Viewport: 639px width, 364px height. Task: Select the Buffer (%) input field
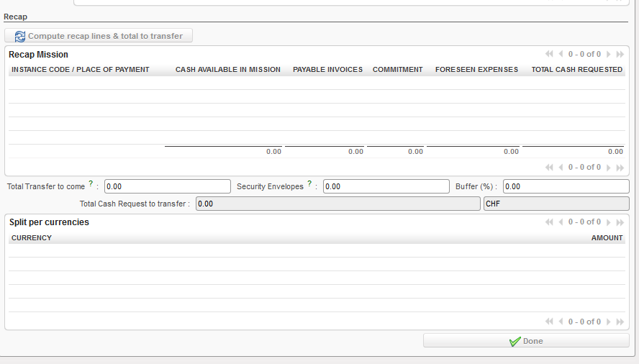(x=566, y=187)
